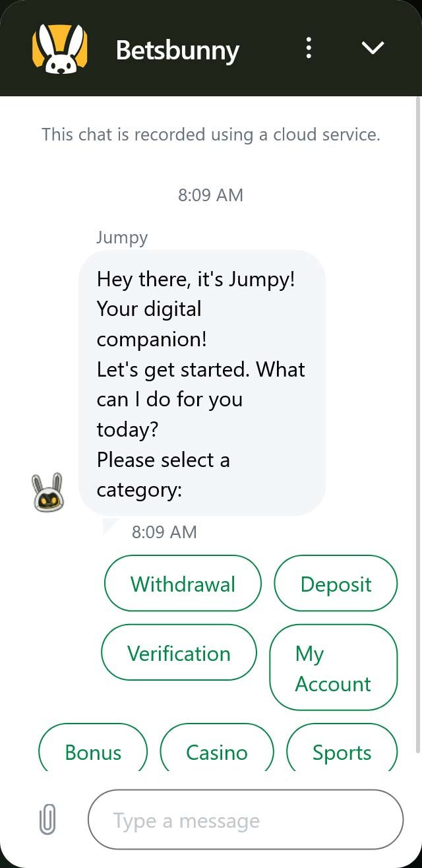Tap the Sports category chip
Screen dimensions: 422x868
(x=342, y=747)
